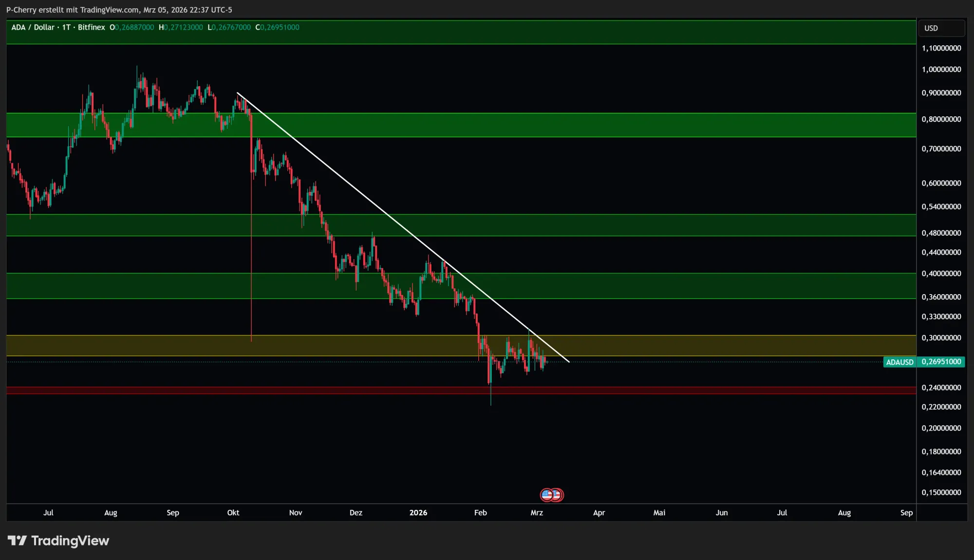Open the time axis by clicking Sep label
974x560 pixels.
click(173, 513)
